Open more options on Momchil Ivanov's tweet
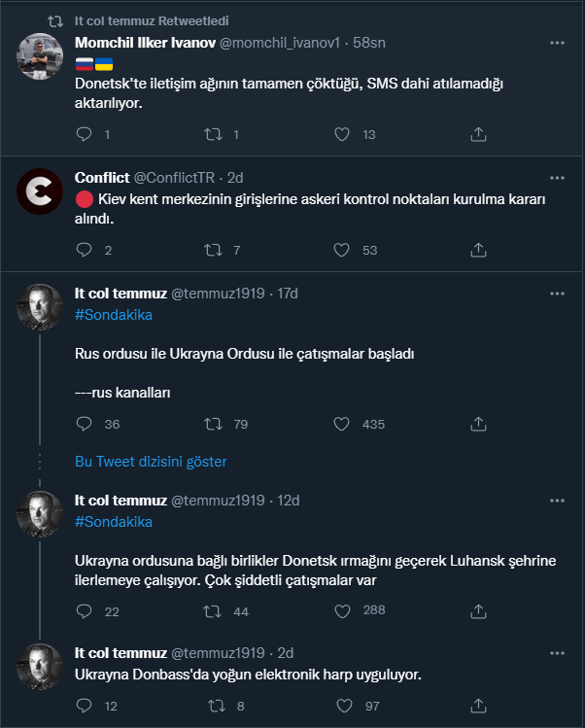585x728 pixels. pyautogui.click(x=557, y=43)
